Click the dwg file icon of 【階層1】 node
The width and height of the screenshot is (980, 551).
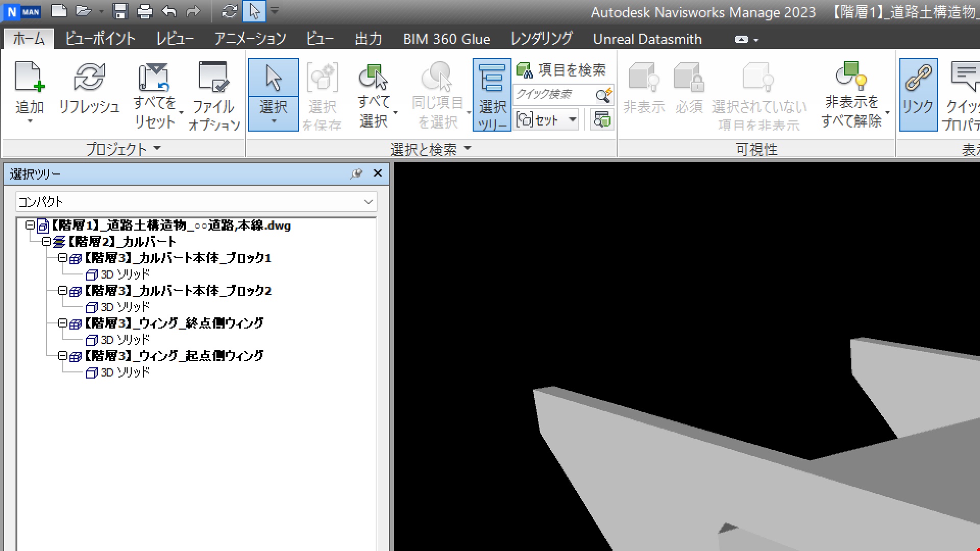43,226
